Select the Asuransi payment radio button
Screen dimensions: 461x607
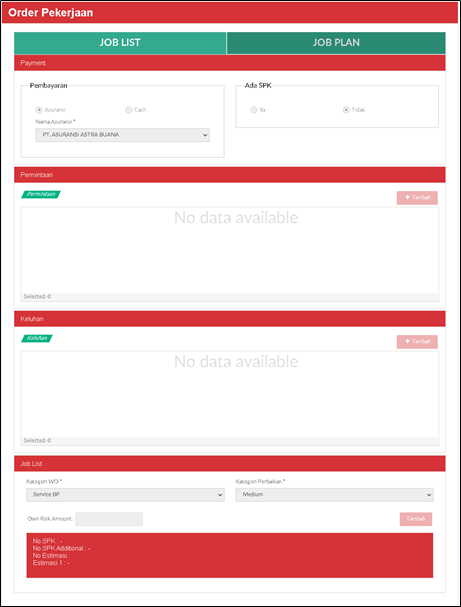click(x=39, y=110)
